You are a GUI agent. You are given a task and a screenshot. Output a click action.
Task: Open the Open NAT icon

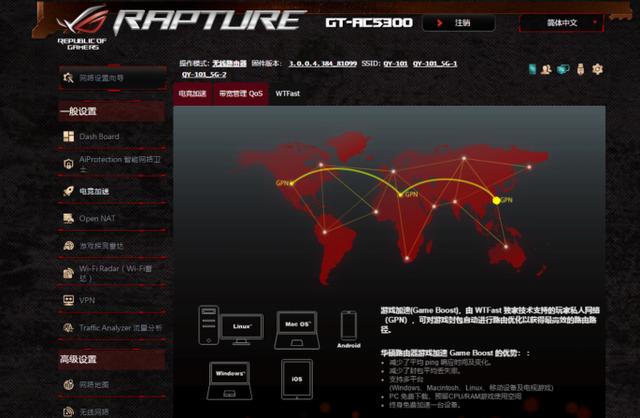[69, 218]
